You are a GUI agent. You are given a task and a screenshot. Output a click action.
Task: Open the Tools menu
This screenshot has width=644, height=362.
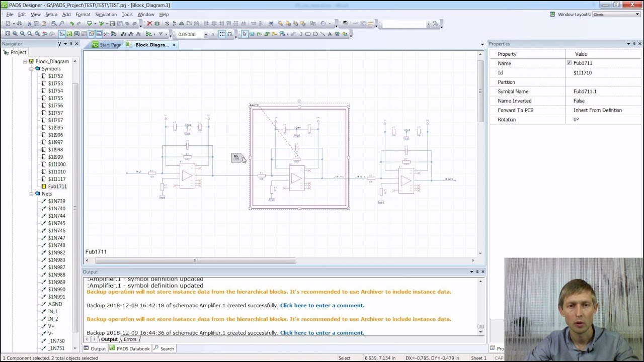point(127,14)
